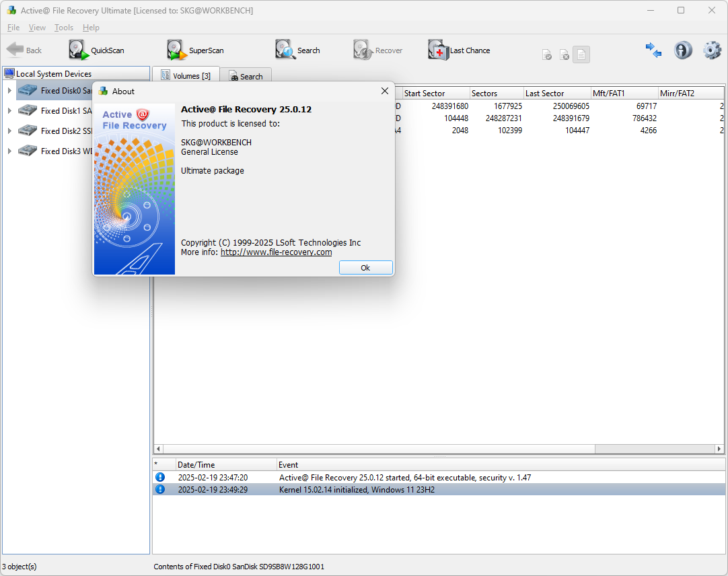Screen dimensions: 728x576
Task: Click Mft/FAT1 value 4266
Action: 649,131
